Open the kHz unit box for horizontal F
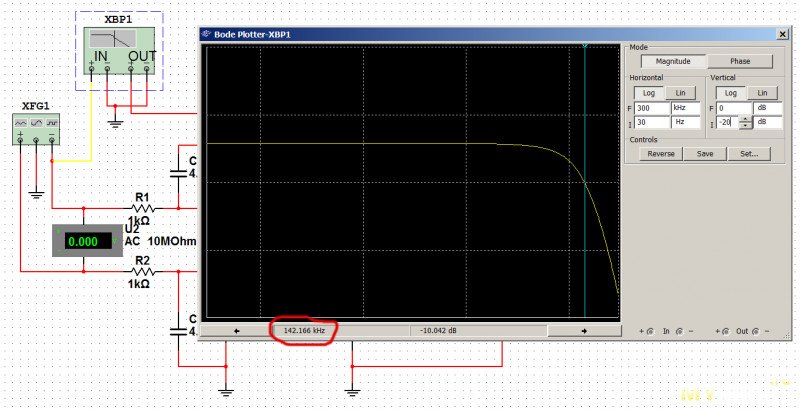Image resolution: width=800 pixels, height=411 pixels. (x=685, y=107)
